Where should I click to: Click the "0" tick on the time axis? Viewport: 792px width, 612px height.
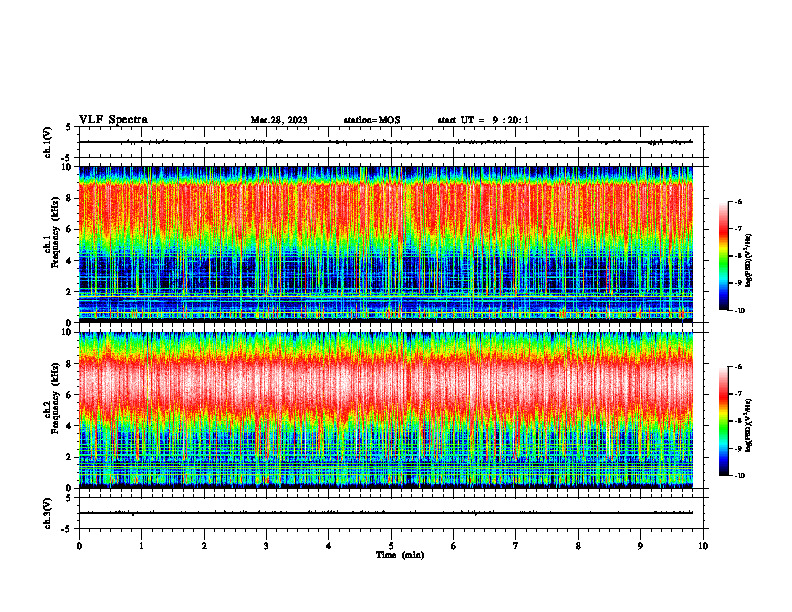(x=79, y=546)
